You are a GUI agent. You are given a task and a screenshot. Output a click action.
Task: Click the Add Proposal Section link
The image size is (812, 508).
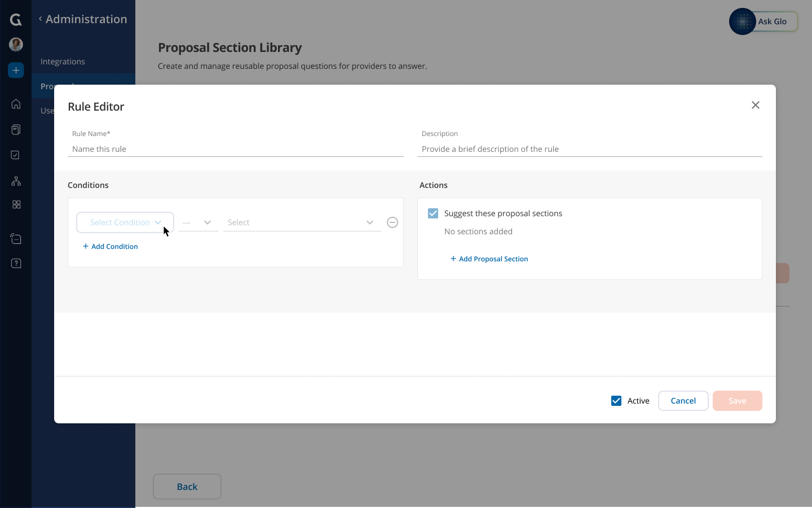point(489,259)
